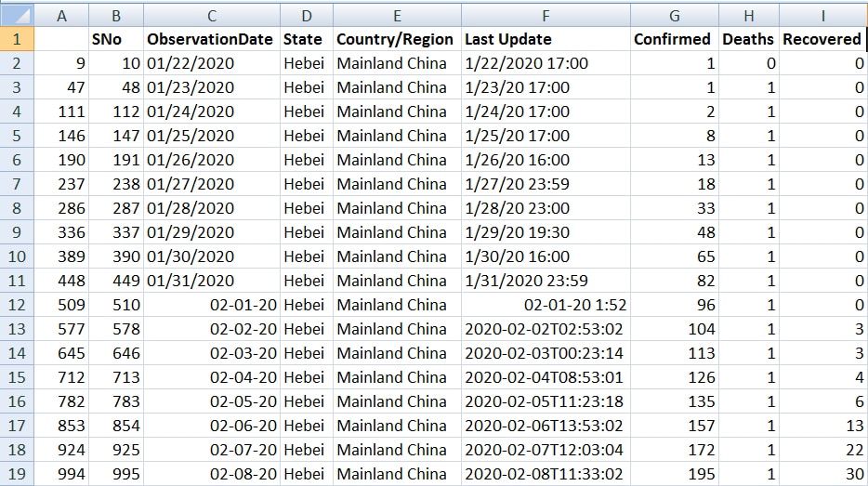Select the SNo cell with 510
Screen dimensions: 868x486
click(125, 305)
